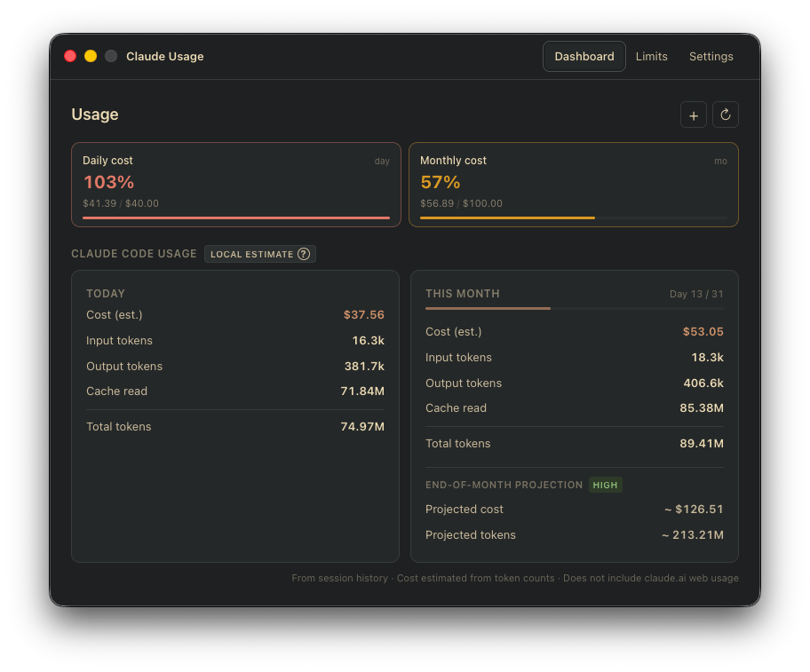Select the TODAY panel header
The image size is (810, 672).
coord(106,293)
